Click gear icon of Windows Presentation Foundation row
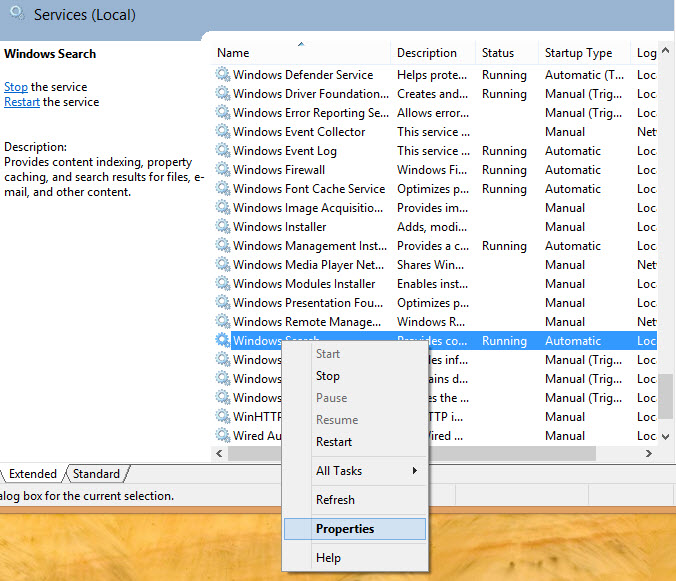The width and height of the screenshot is (676, 581). click(x=223, y=302)
